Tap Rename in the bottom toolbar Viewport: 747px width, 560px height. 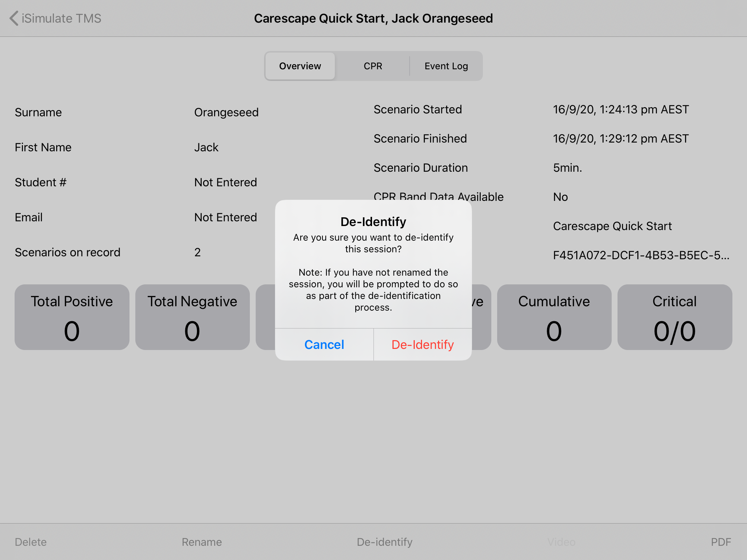tap(202, 542)
